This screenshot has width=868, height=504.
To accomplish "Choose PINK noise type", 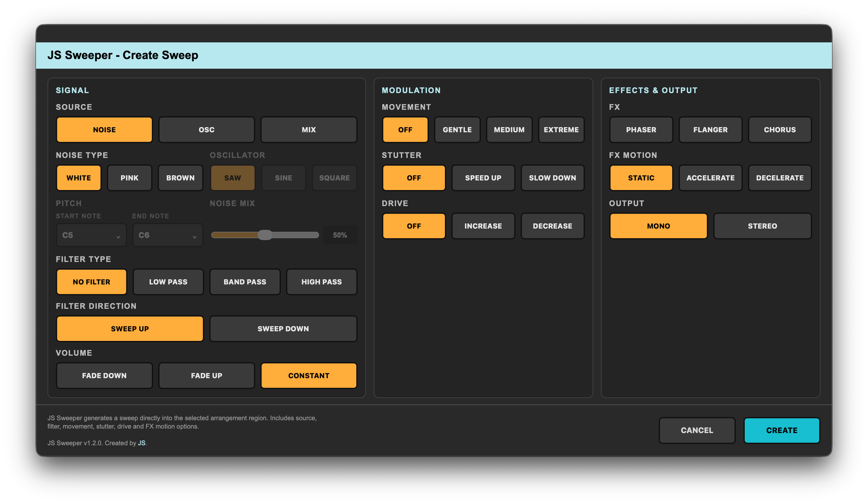I will click(129, 178).
